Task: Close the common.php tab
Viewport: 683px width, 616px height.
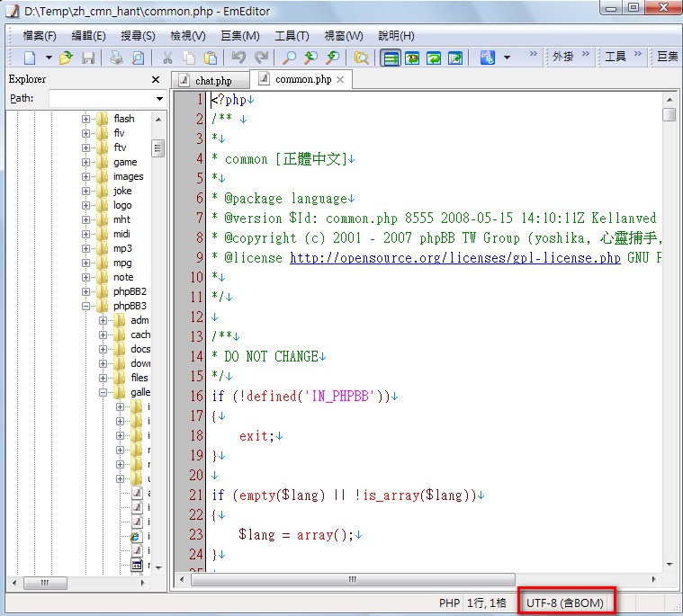Action: click(340, 80)
